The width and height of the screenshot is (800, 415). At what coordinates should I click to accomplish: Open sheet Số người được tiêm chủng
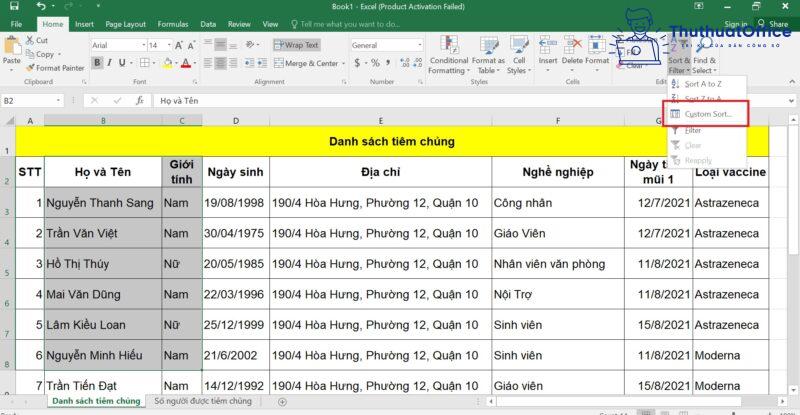(x=203, y=401)
